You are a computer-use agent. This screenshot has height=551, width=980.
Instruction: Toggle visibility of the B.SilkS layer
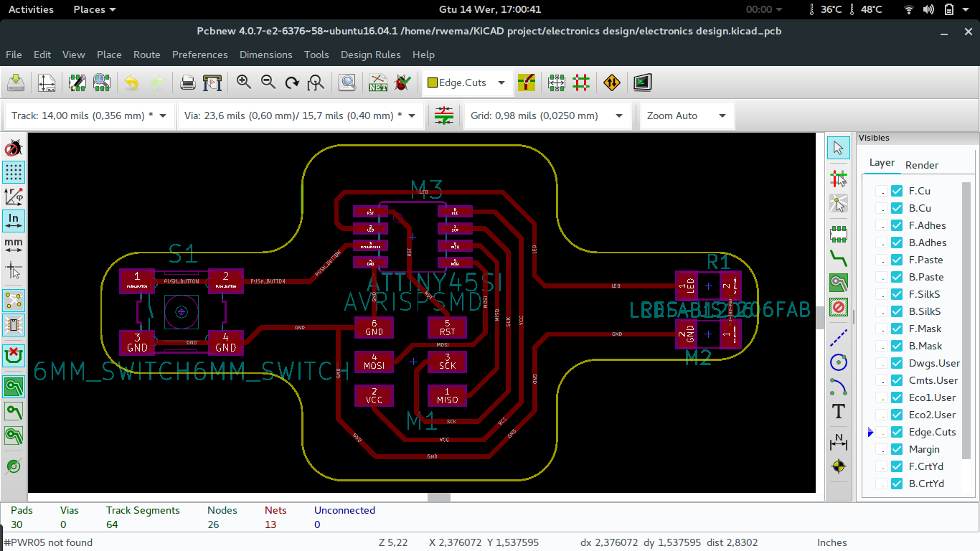click(896, 311)
